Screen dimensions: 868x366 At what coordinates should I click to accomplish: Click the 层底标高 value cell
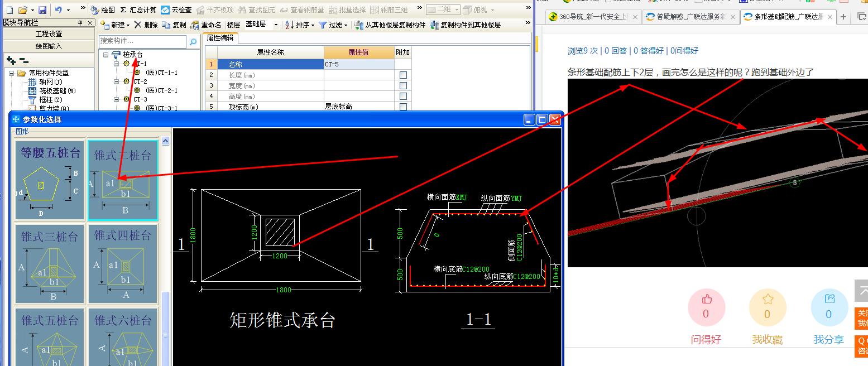(359, 107)
